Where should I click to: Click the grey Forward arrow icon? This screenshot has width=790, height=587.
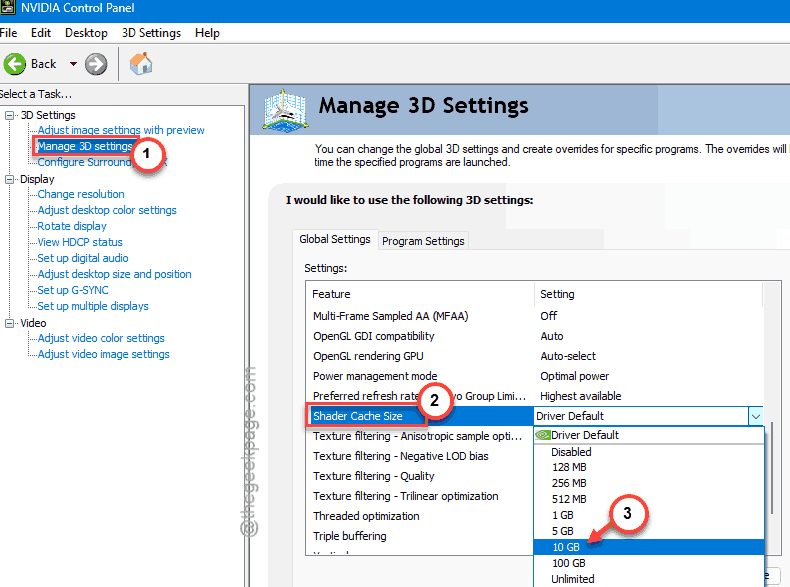coord(96,64)
